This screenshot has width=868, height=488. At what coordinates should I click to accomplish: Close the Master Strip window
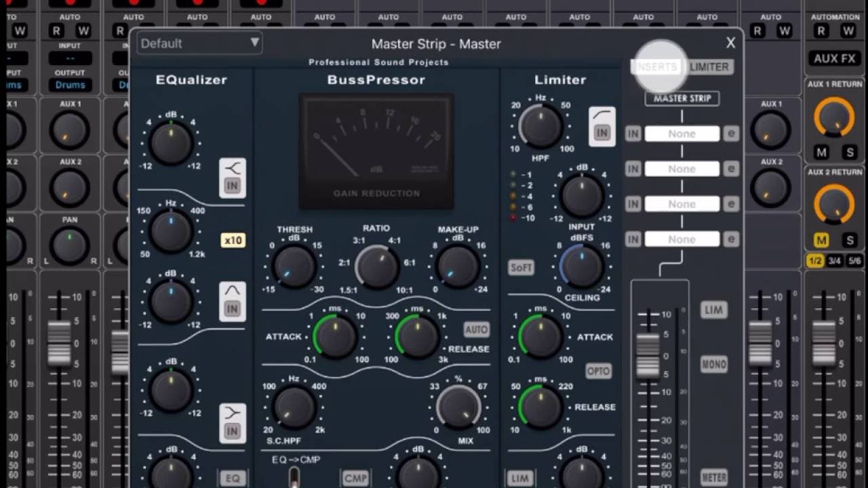(730, 43)
